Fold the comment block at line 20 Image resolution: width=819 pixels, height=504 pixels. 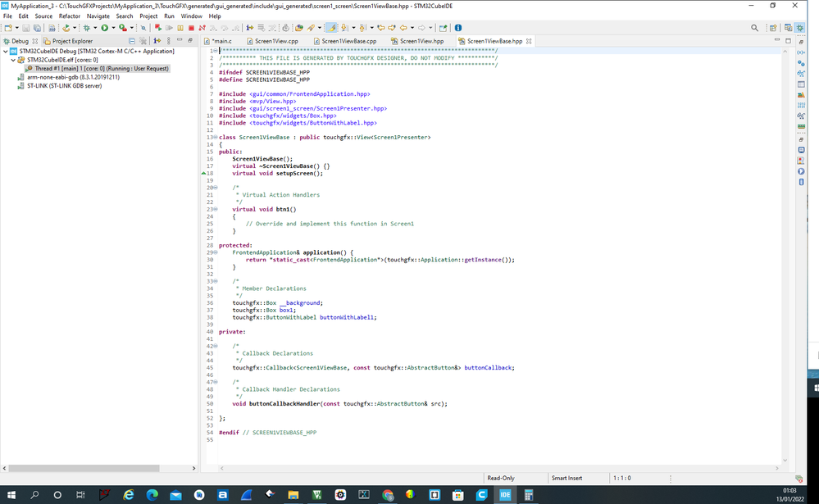pos(216,188)
